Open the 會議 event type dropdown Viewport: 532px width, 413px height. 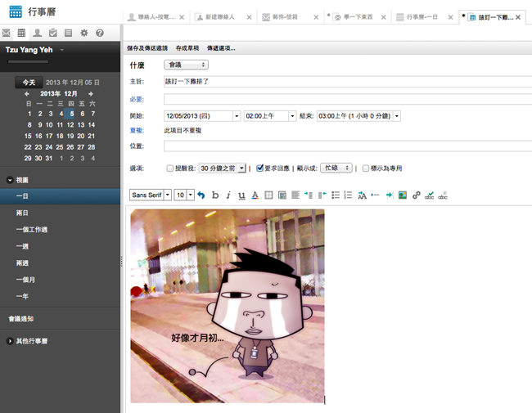pos(186,65)
